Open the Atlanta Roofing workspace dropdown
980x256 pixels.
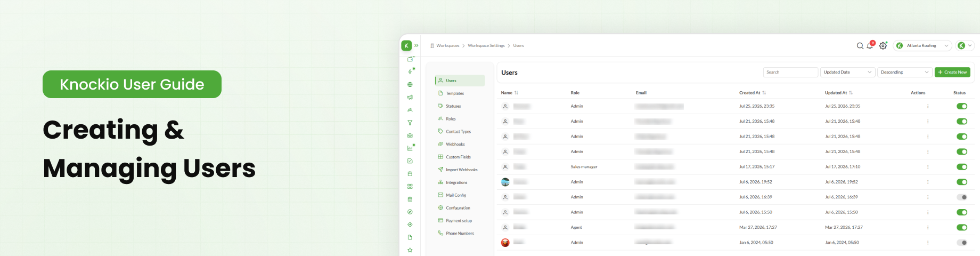tap(923, 46)
